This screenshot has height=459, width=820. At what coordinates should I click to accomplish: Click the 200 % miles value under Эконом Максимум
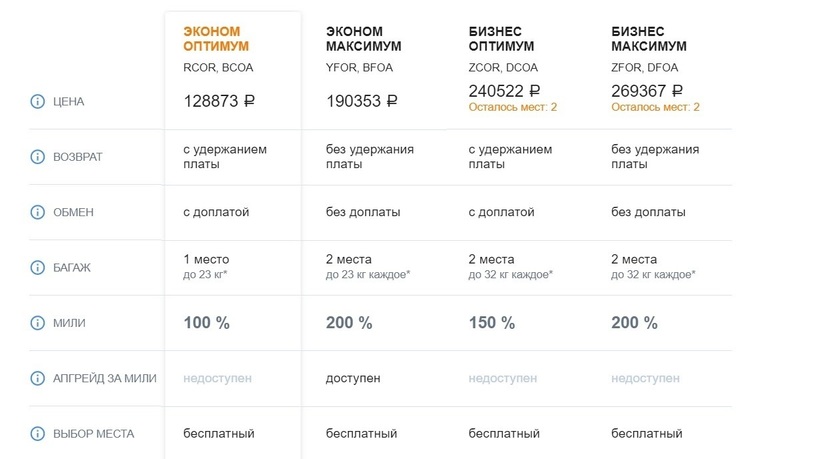point(349,323)
